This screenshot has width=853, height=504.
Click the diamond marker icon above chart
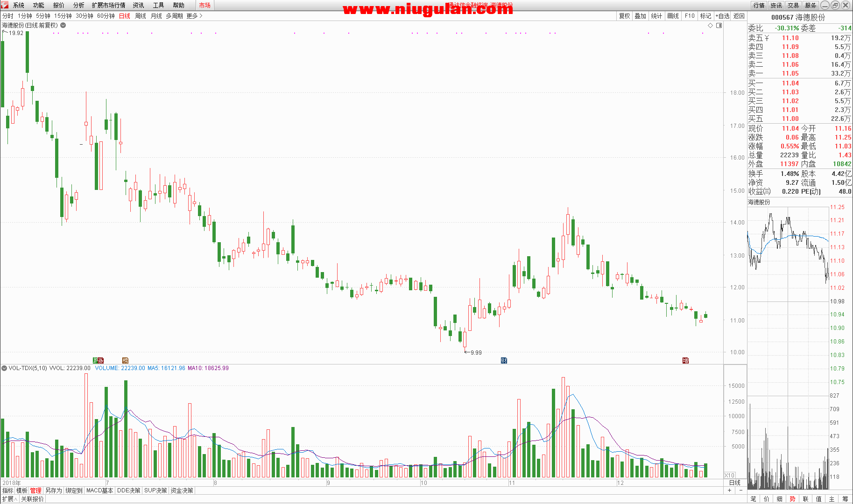711,26
